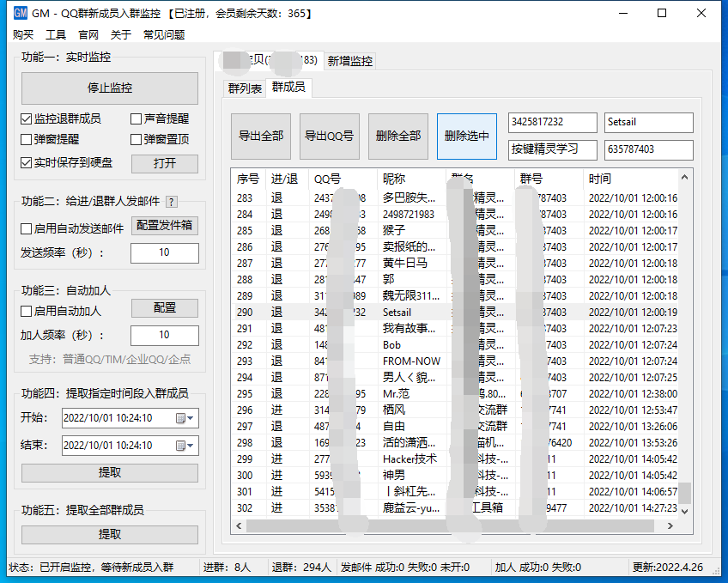Viewport: 728px width, 583px height.
Task: Click the horizontal scrollbar thumb
Action: tap(450, 526)
